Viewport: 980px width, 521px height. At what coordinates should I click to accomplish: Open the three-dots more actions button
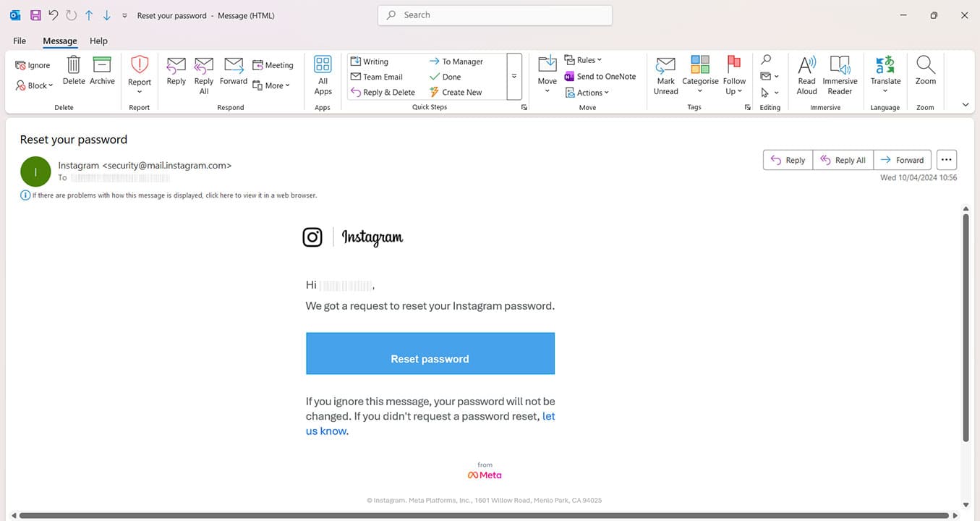click(x=946, y=160)
